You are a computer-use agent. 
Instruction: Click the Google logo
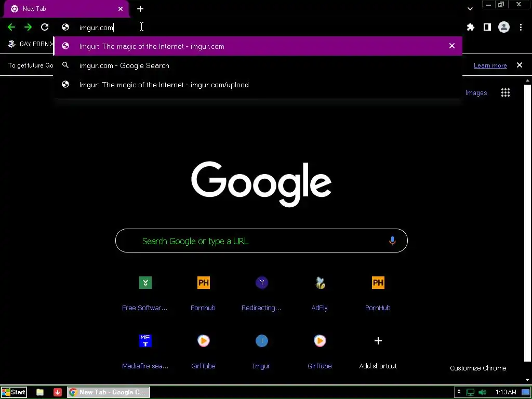pos(261,183)
